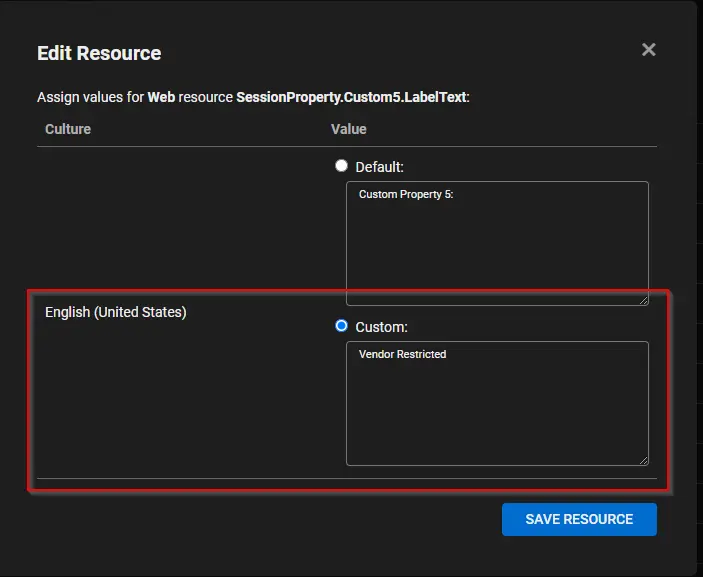Click the 'SessionProperty.Custom5.LabelText' resource name
Screen dimensions: 703x577
point(351,97)
